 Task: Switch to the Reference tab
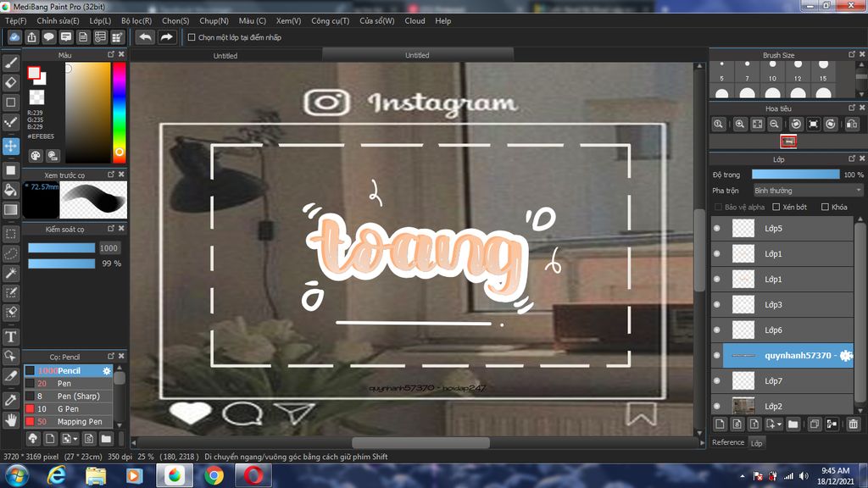pyautogui.click(x=728, y=442)
